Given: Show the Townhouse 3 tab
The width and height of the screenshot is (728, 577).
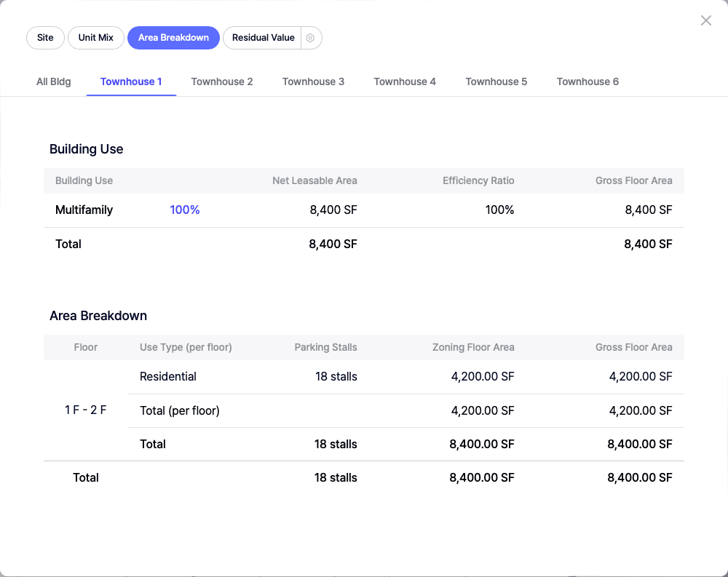Looking at the screenshot, I should point(313,81).
